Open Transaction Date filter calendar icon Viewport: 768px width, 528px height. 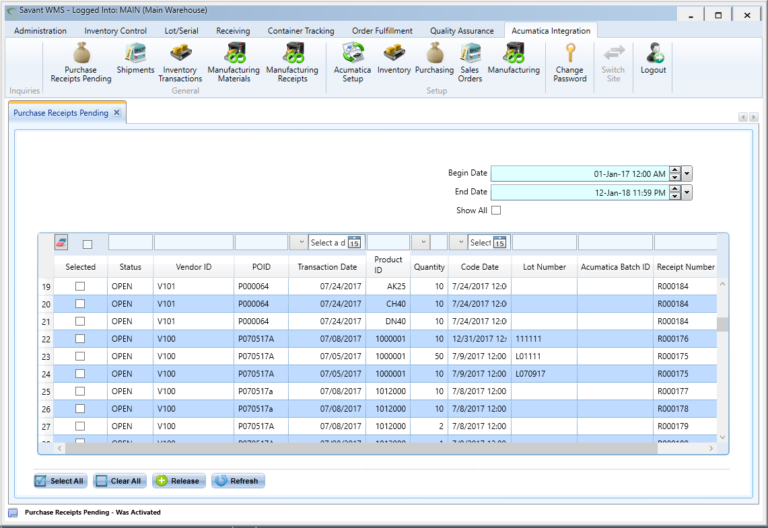tap(354, 242)
